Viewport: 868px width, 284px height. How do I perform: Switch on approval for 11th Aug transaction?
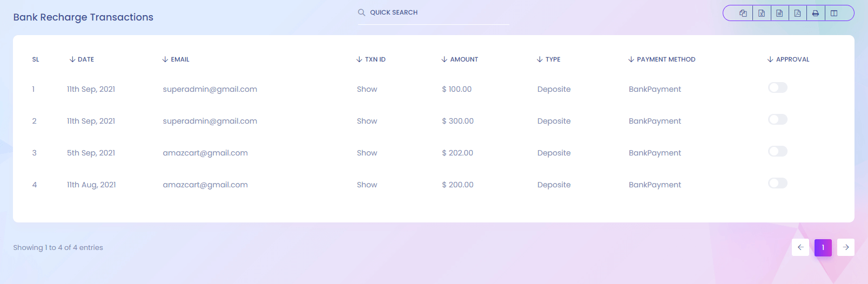[777, 183]
